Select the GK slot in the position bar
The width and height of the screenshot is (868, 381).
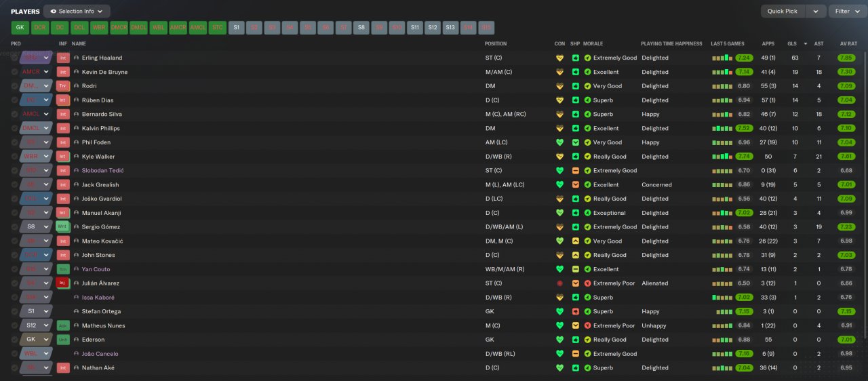coord(20,28)
